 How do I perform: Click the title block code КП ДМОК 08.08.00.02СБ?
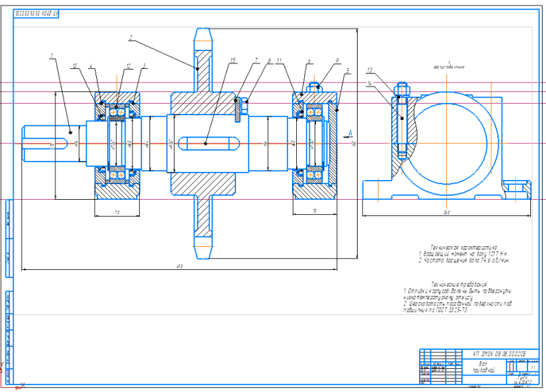tap(499, 354)
